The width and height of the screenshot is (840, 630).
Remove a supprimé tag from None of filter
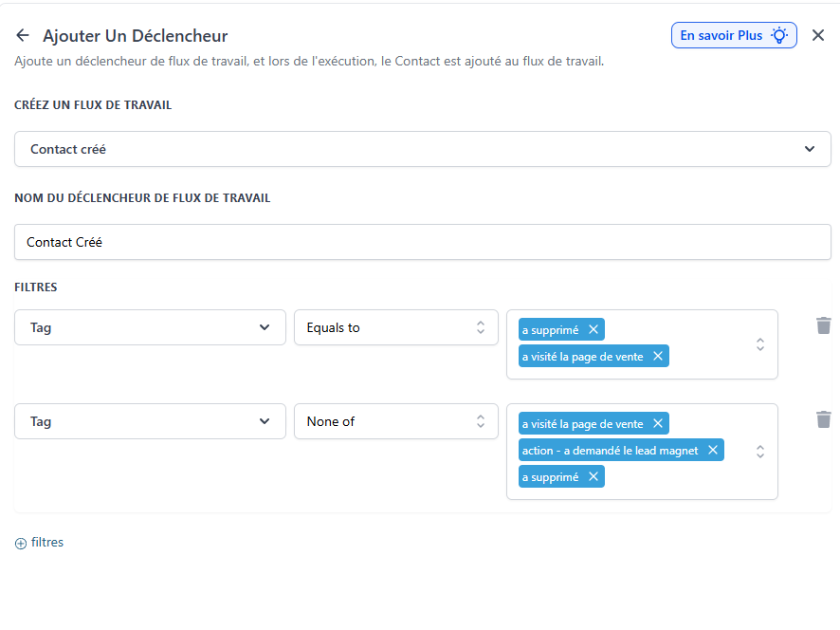[593, 476]
